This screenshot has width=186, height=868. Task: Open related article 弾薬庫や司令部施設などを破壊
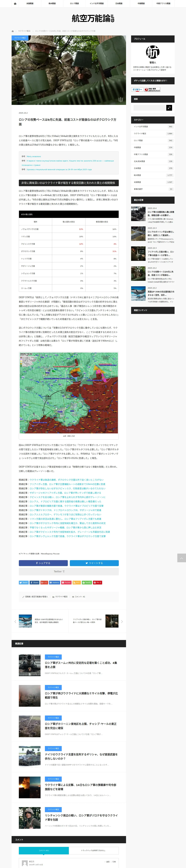click(x=81, y=787)
